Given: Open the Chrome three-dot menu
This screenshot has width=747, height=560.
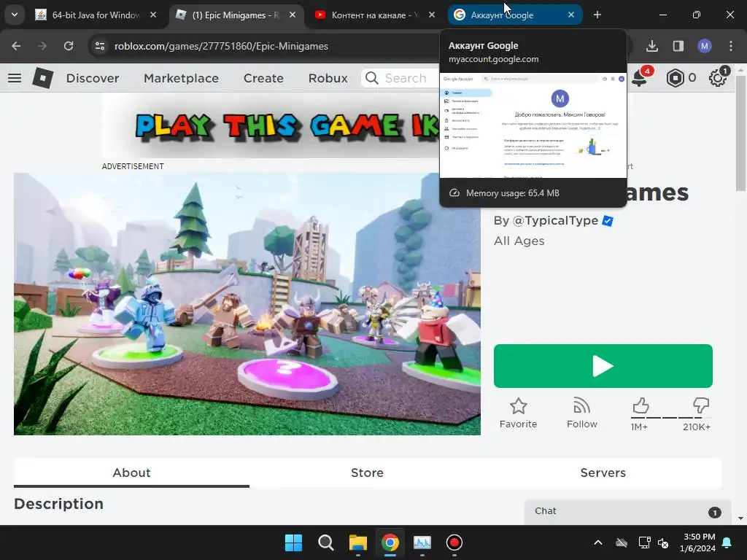Looking at the screenshot, I should pos(731,46).
